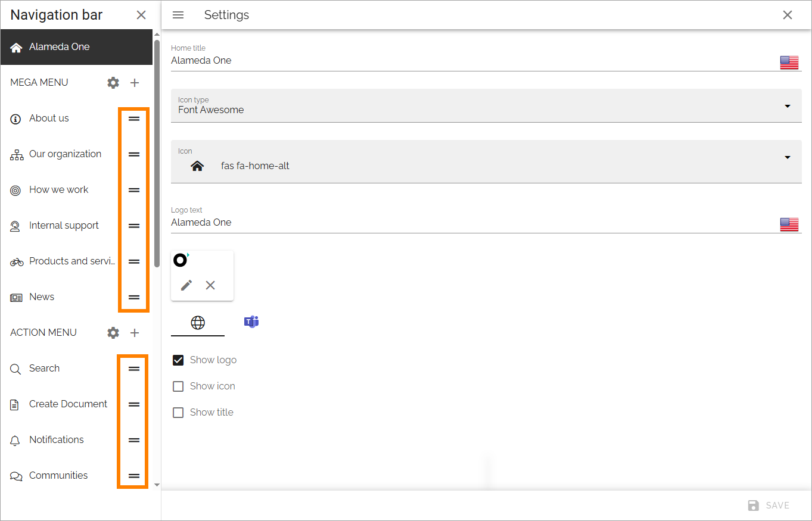This screenshot has width=812, height=521.
Task: Click the logo image thumbnail
Action: (181, 260)
